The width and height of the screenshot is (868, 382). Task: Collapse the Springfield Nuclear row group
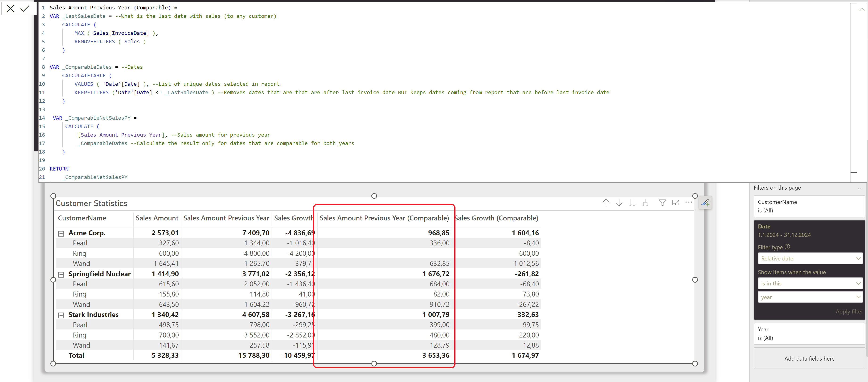(x=61, y=275)
